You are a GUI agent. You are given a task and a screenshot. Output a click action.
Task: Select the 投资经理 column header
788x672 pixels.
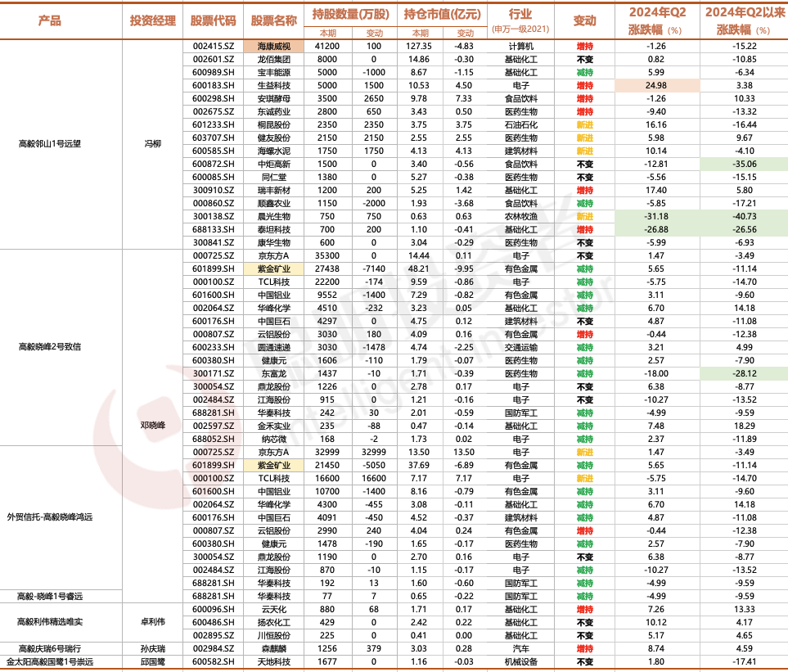click(153, 20)
